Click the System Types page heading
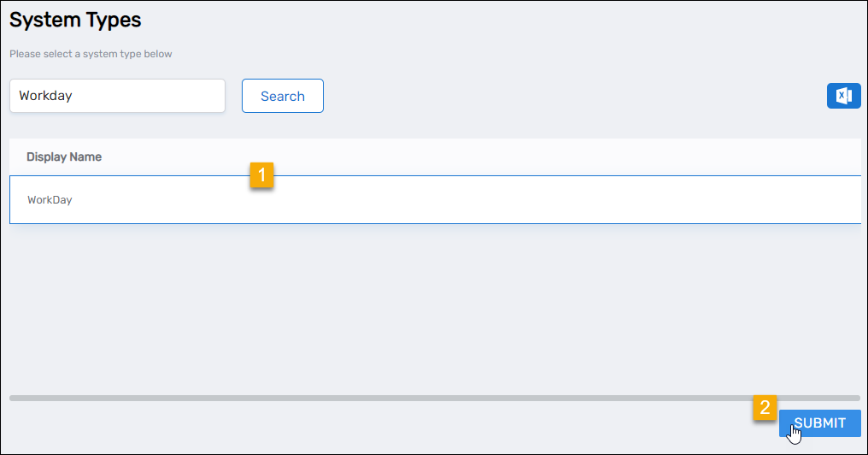This screenshot has width=868, height=455. [x=75, y=19]
